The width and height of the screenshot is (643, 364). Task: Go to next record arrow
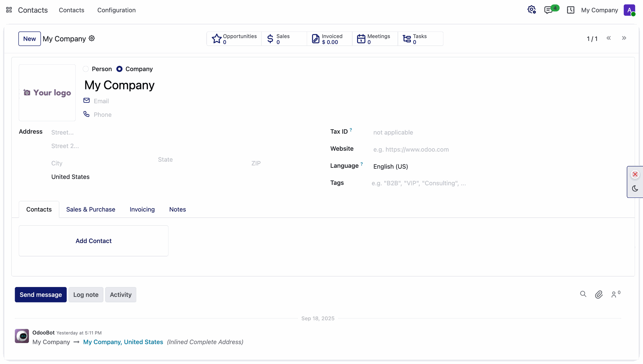click(624, 38)
